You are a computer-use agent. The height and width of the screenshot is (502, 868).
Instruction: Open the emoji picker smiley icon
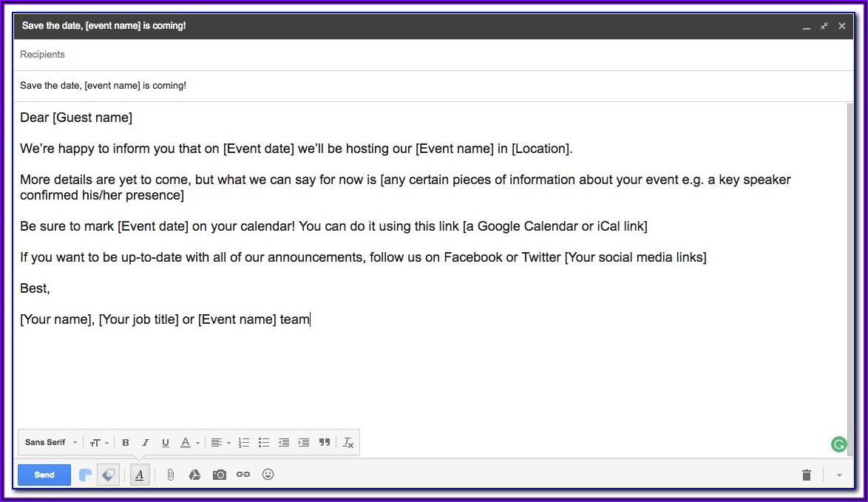point(268,475)
